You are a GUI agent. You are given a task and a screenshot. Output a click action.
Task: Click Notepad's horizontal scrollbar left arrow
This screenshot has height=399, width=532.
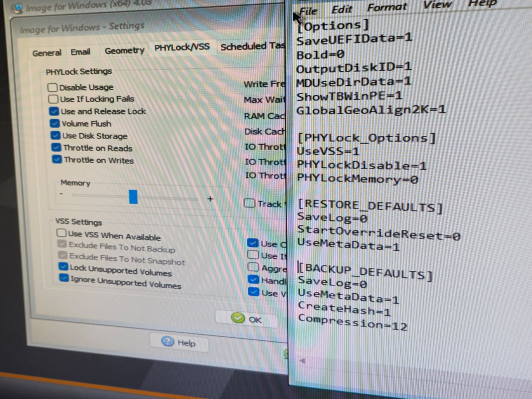pyautogui.click(x=302, y=361)
